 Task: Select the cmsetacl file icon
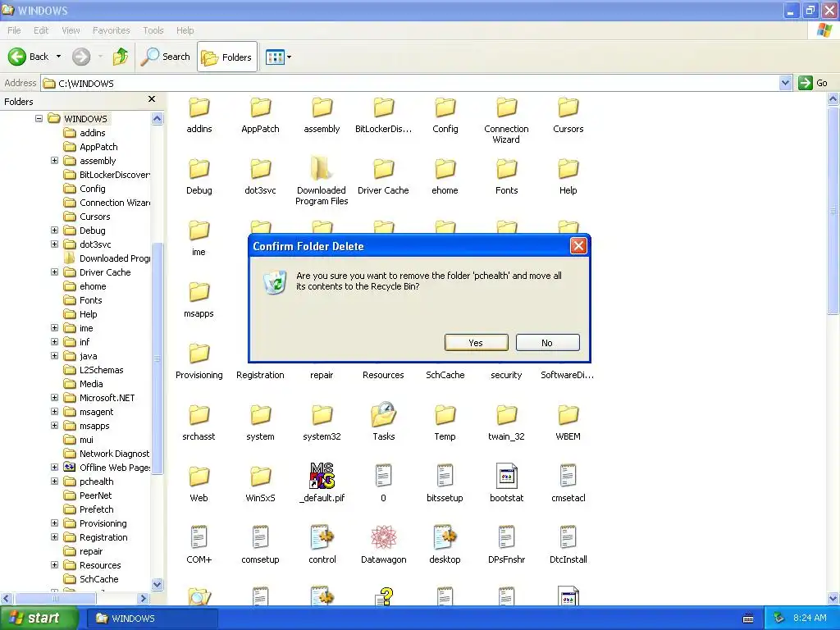tap(568, 476)
